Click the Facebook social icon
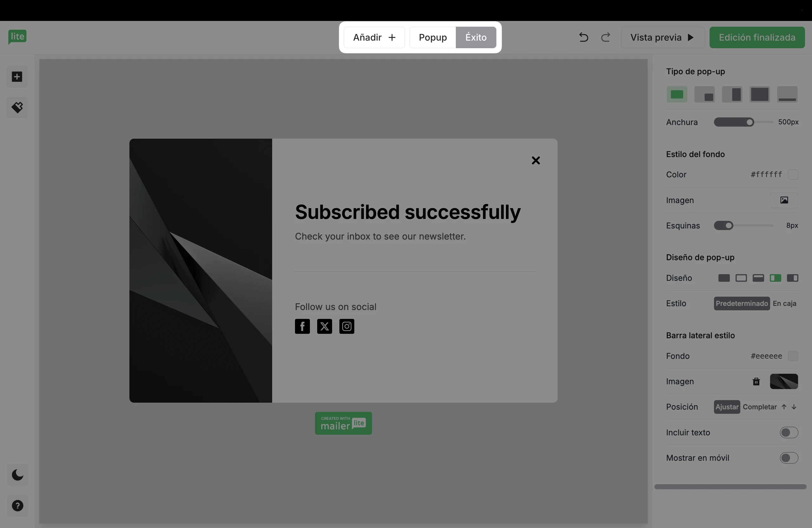This screenshot has height=528, width=812. click(x=302, y=327)
